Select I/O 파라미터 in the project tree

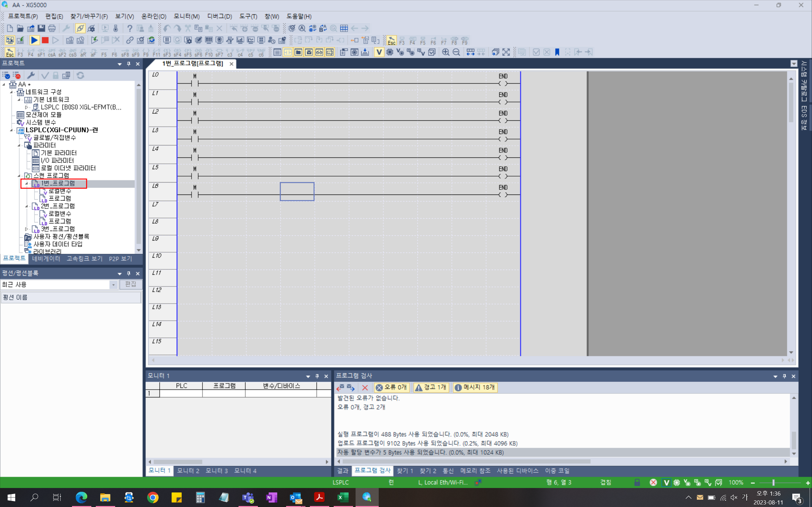57,161
